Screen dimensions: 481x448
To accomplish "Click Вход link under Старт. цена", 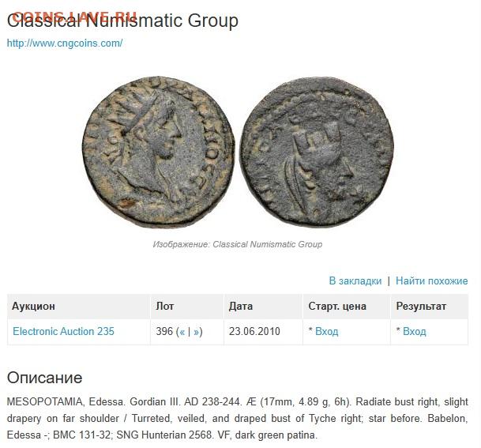I will 327,331.
